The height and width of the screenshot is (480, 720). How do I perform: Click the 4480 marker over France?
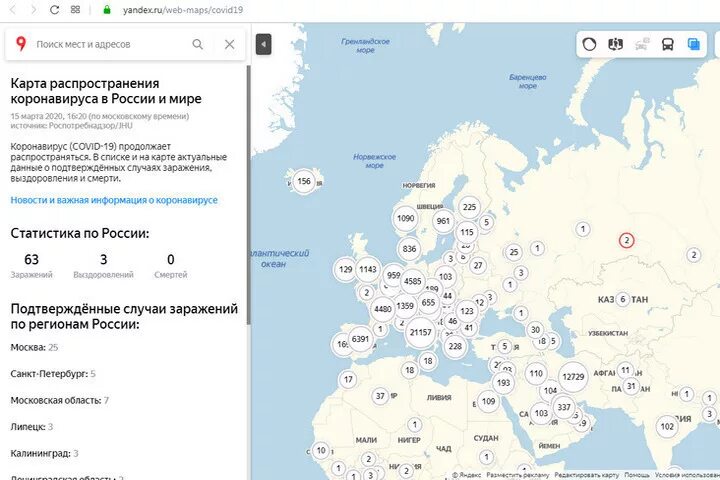(x=383, y=309)
